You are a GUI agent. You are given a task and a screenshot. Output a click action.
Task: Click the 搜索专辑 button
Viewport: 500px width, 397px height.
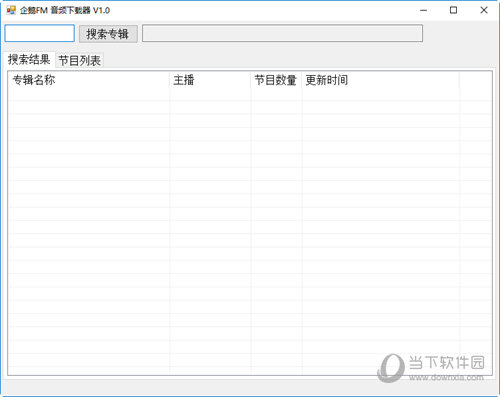pos(108,34)
